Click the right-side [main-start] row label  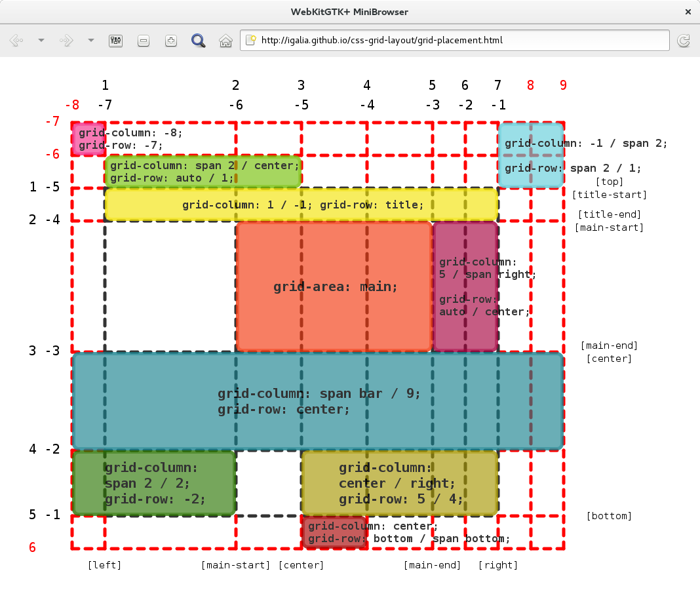610,227
